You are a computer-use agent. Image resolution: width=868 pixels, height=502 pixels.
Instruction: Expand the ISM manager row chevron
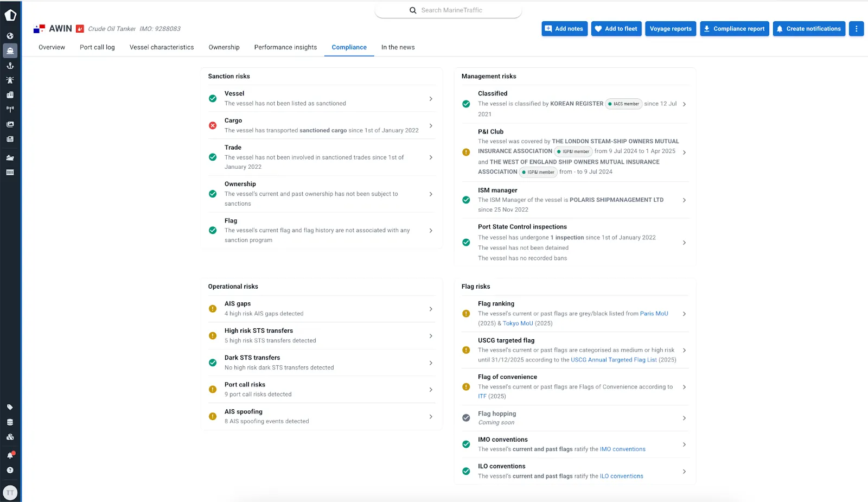click(684, 200)
